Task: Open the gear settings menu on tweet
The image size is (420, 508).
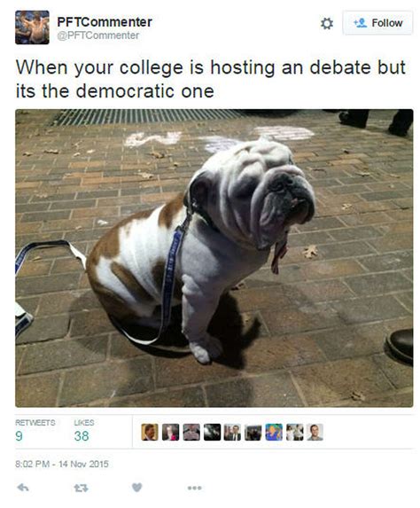Action: pos(327,24)
